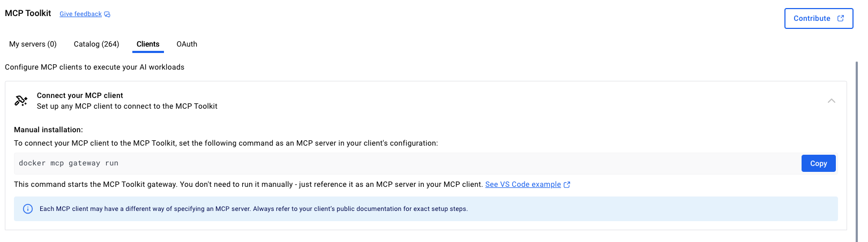Image resolution: width=868 pixels, height=242 pixels.
Task: Click the plug icon beside Connect your MCP client
Action: [21, 101]
